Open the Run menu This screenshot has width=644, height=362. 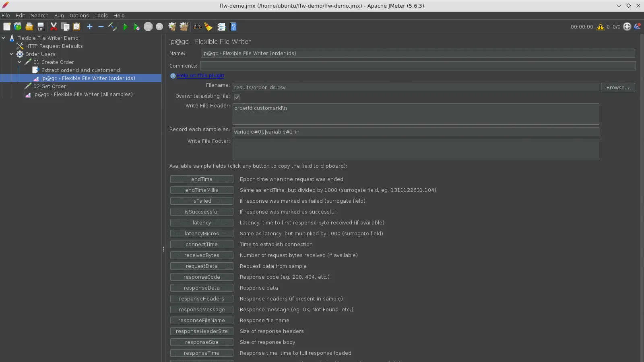pyautogui.click(x=59, y=16)
